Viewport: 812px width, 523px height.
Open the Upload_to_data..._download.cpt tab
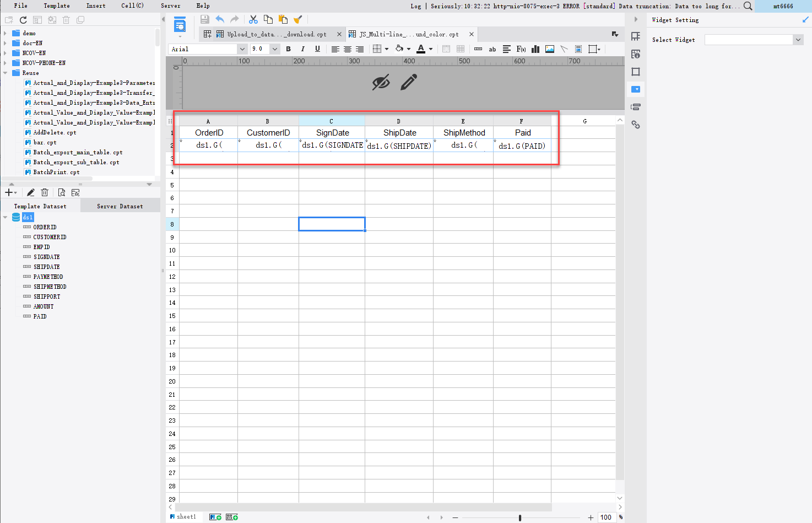click(x=277, y=34)
